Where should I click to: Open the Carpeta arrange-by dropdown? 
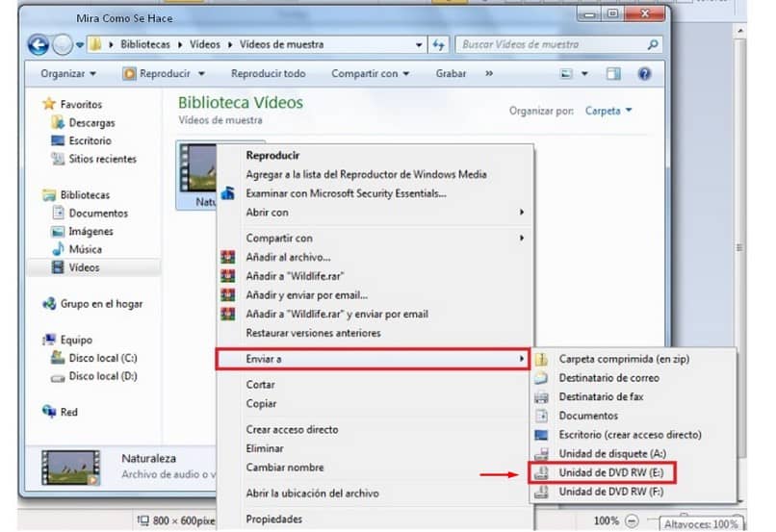tap(608, 111)
